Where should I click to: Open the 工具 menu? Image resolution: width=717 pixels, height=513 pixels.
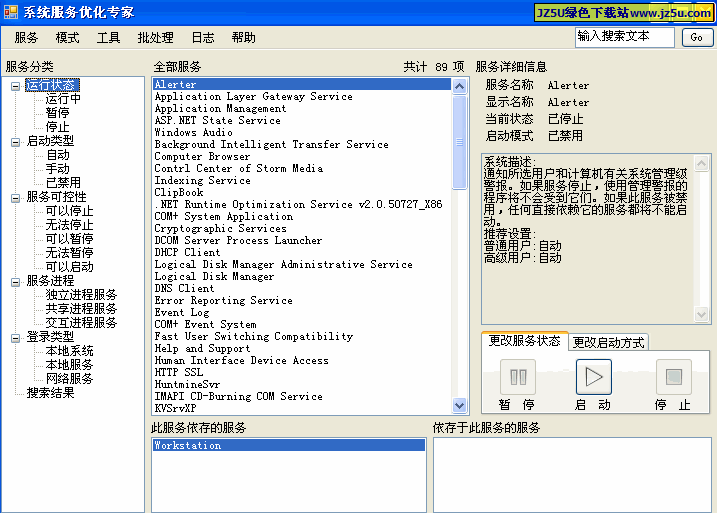point(108,37)
